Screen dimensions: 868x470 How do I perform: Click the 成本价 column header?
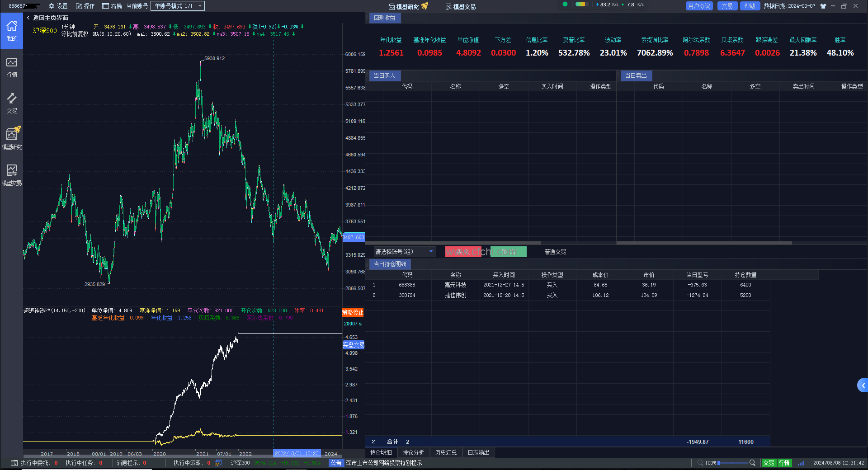600,275
